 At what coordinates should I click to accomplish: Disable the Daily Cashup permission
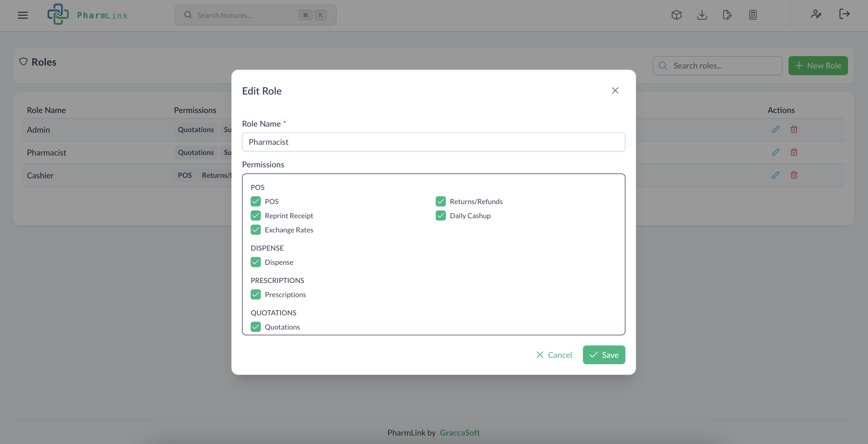[440, 216]
